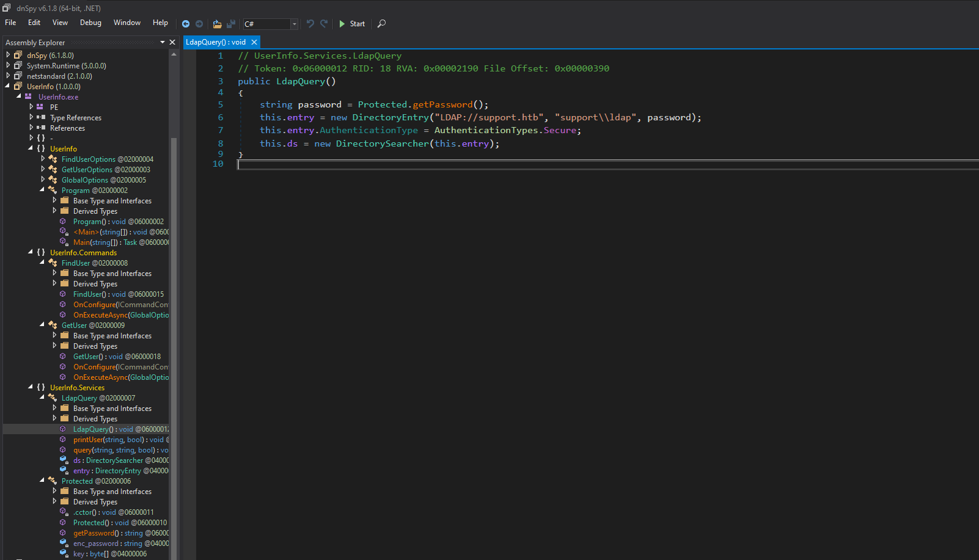Viewport: 979px width, 560px height.
Task: Open the Search magnifier tool
Action: click(x=381, y=24)
